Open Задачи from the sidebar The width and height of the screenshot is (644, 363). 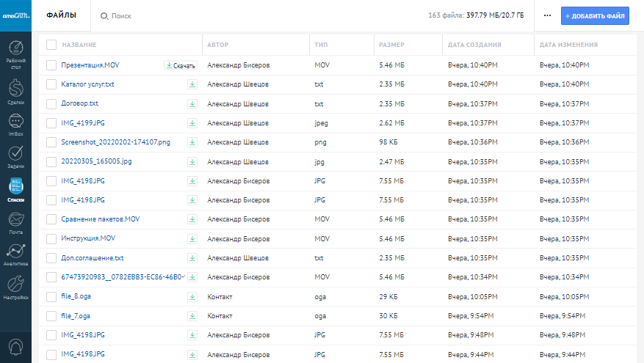tap(15, 156)
